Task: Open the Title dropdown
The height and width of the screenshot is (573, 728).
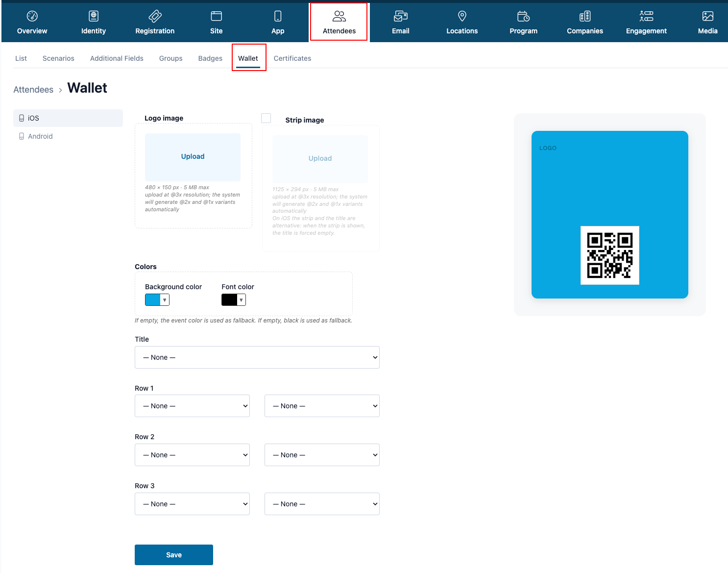Action: (257, 357)
